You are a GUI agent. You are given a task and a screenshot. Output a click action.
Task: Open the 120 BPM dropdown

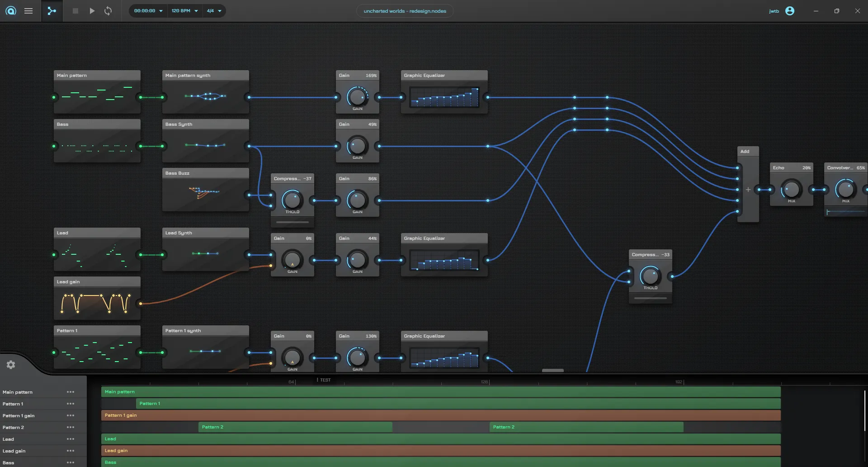[184, 11]
